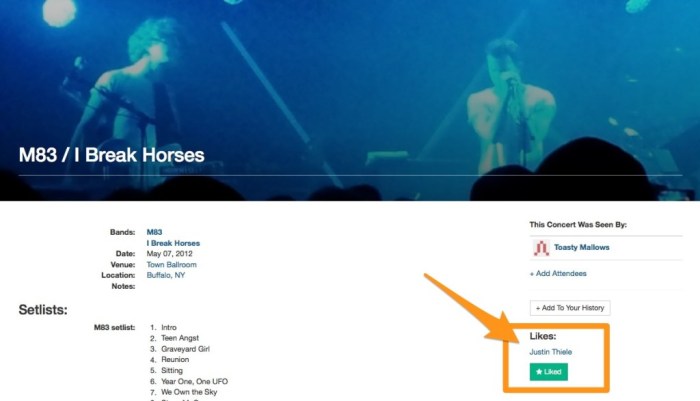
Task: Click the + Add To Your History button
Action: click(x=570, y=308)
